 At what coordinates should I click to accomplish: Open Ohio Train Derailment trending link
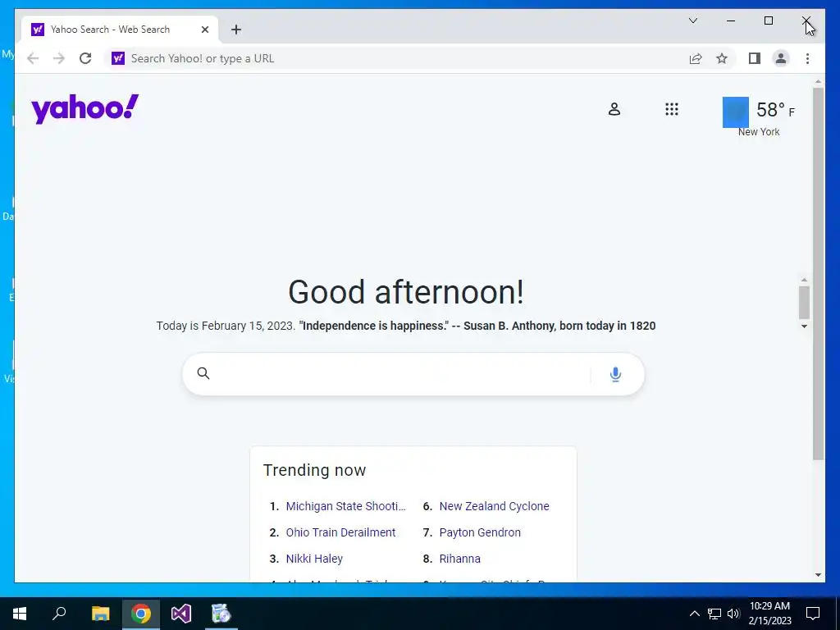coord(340,532)
